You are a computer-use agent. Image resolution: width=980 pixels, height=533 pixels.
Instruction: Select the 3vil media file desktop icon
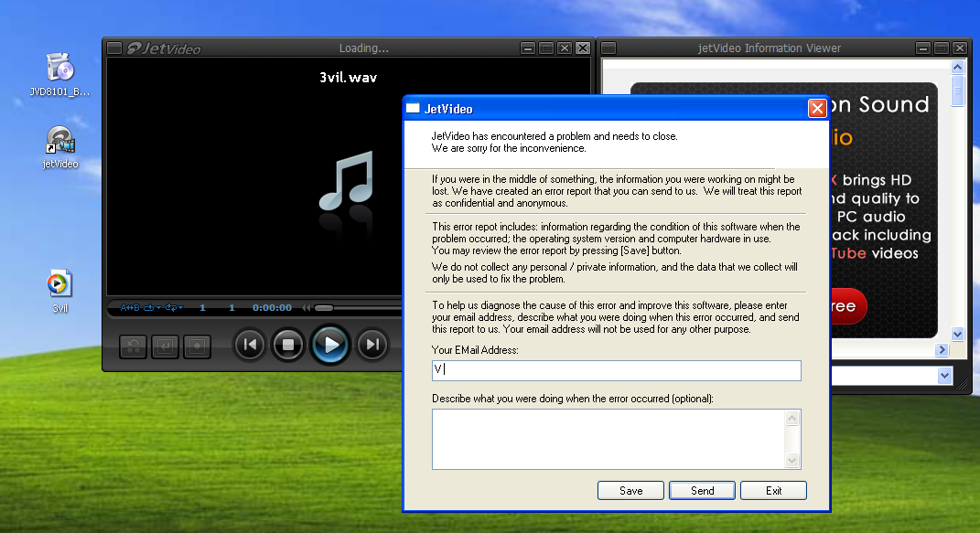(60, 292)
